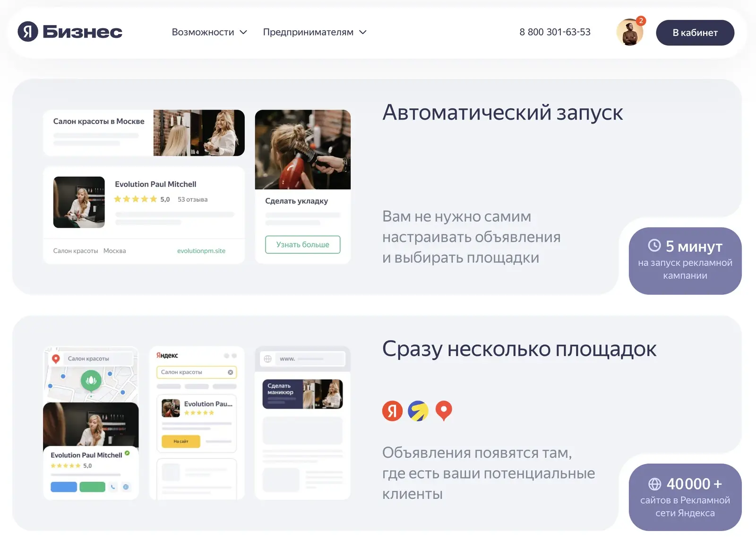The width and height of the screenshot is (756, 540).
Task: Click the red map pin platform icon
Action: point(444,411)
